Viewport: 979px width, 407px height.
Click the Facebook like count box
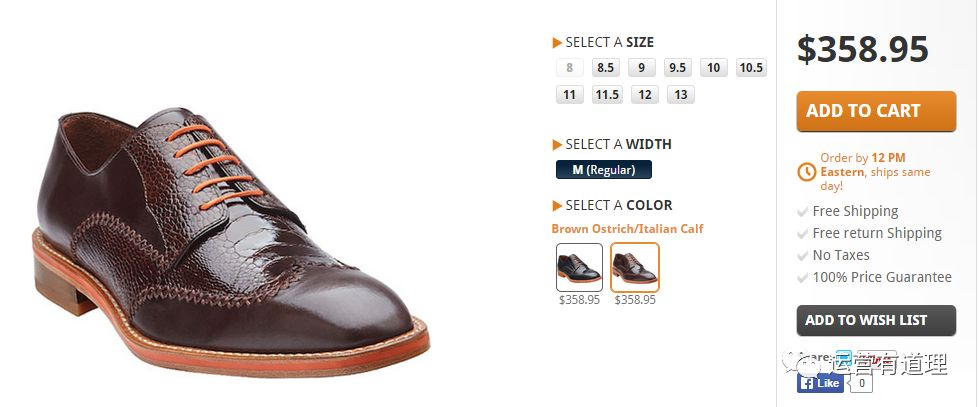862,383
